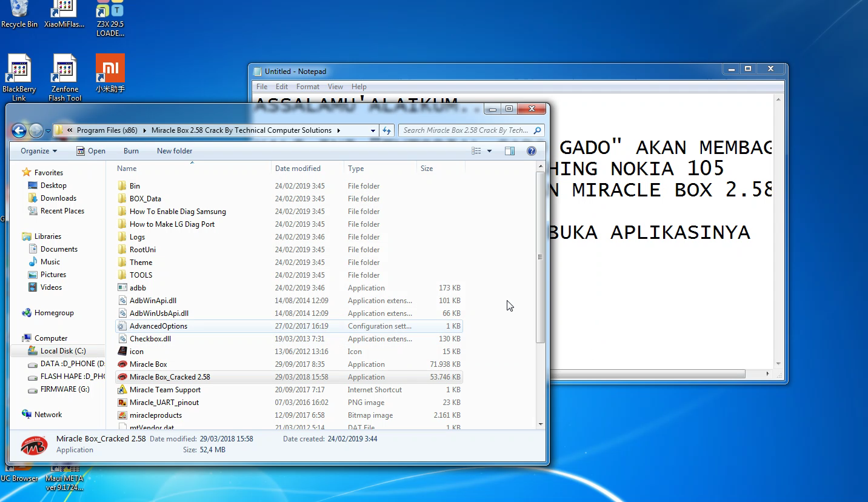This screenshot has width=868, height=502.
Task: Select the Miracle Team Support shortcut icon
Action: (x=122, y=390)
